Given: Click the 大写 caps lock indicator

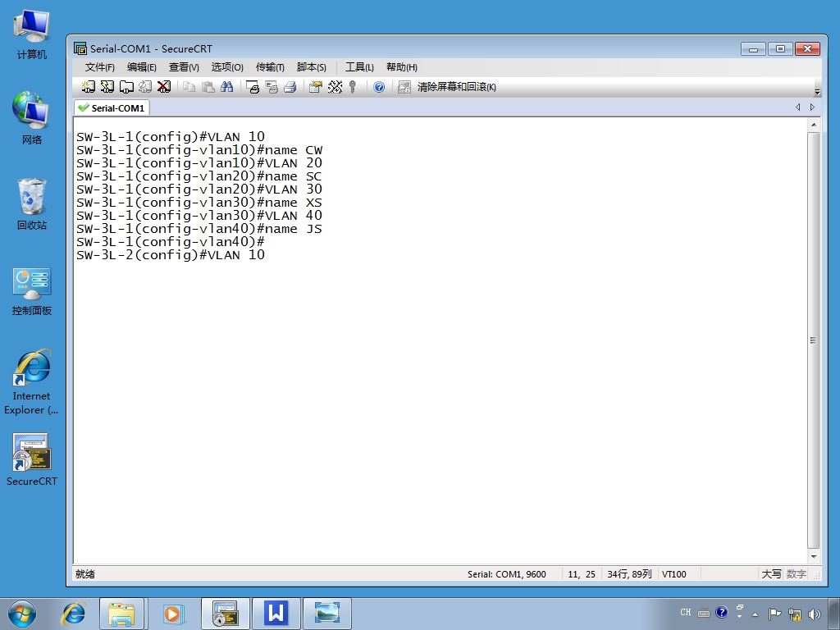Looking at the screenshot, I should 771,574.
